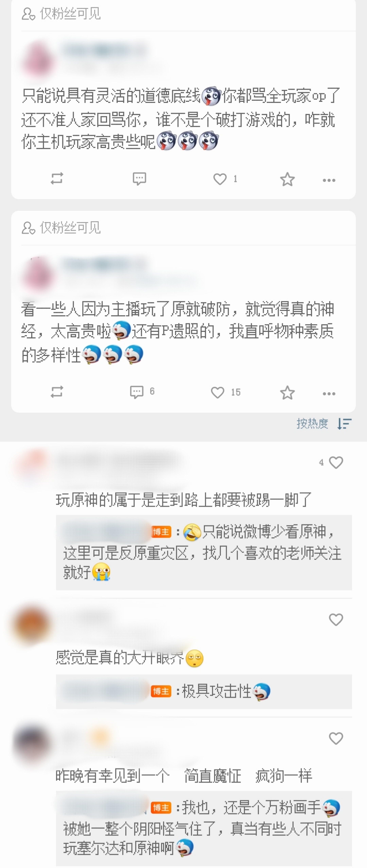The width and height of the screenshot is (367, 868).
Task: Like the comment 昨晚有幸见到一个
Action: (x=336, y=738)
